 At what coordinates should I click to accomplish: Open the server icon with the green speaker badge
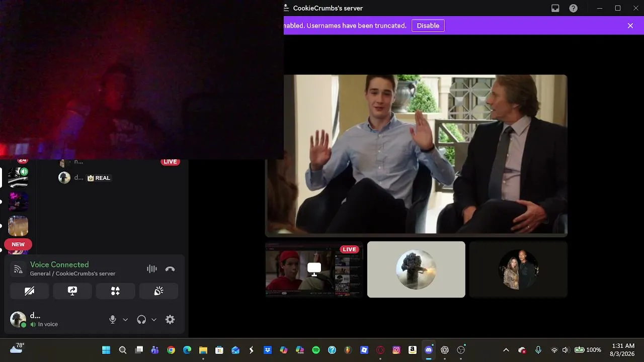[x=18, y=177]
